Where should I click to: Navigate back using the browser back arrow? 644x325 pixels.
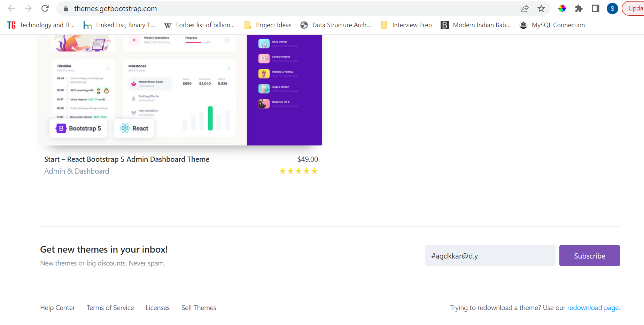click(x=11, y=8)
